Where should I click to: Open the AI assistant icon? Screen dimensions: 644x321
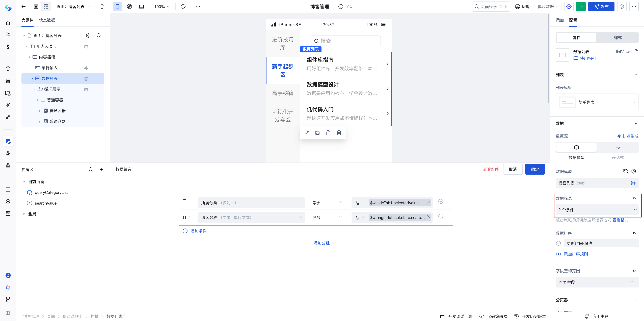coord(569,7)
